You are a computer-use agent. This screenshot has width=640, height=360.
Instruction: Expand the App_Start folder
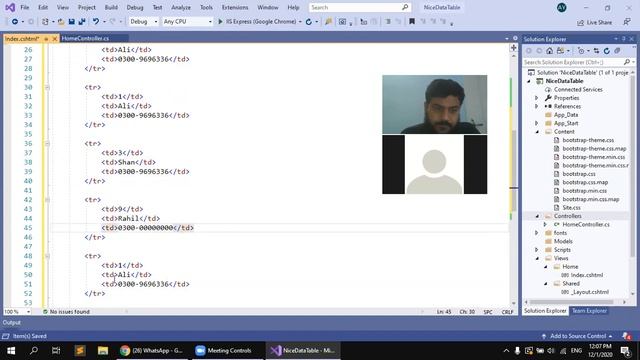click(537, 123)
